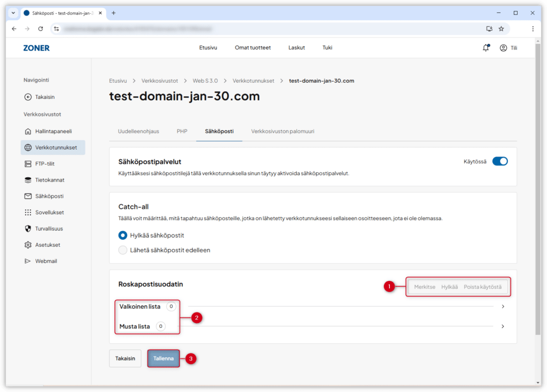Click the Tallenna save button
The image size is (547, 392).
point(163,358)
